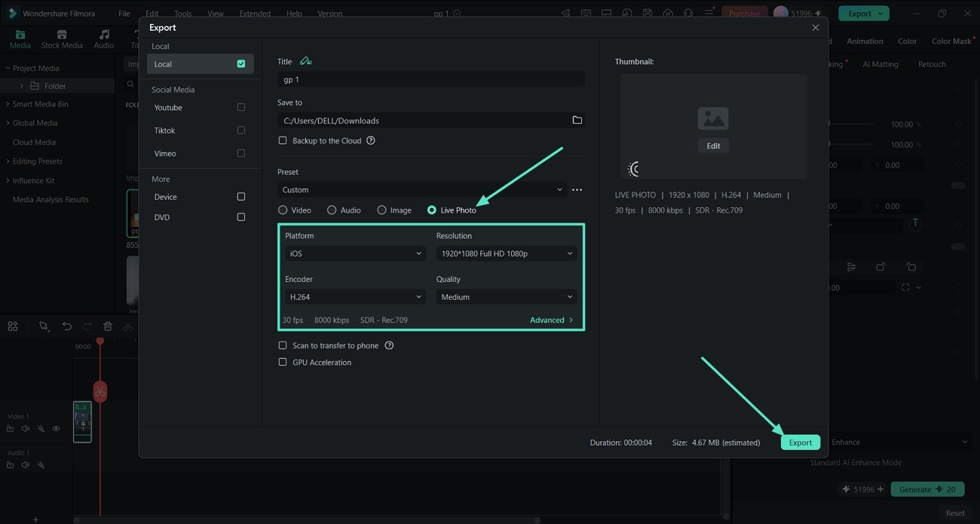This screenshot has width=980, height=524.
Task: Toggle the Local export checkbox
Action: (x=241, y=64)
